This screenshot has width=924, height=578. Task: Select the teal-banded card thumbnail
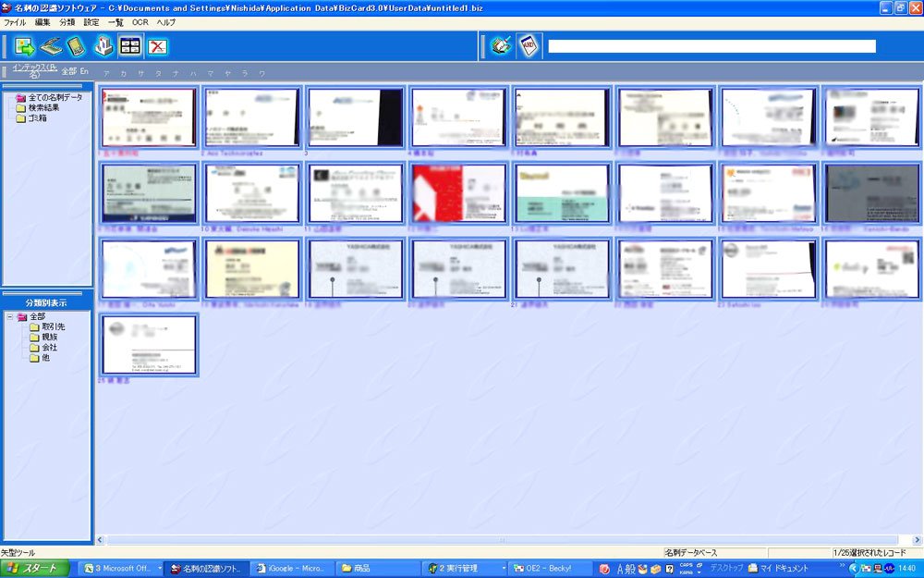[x=562, y=193]
